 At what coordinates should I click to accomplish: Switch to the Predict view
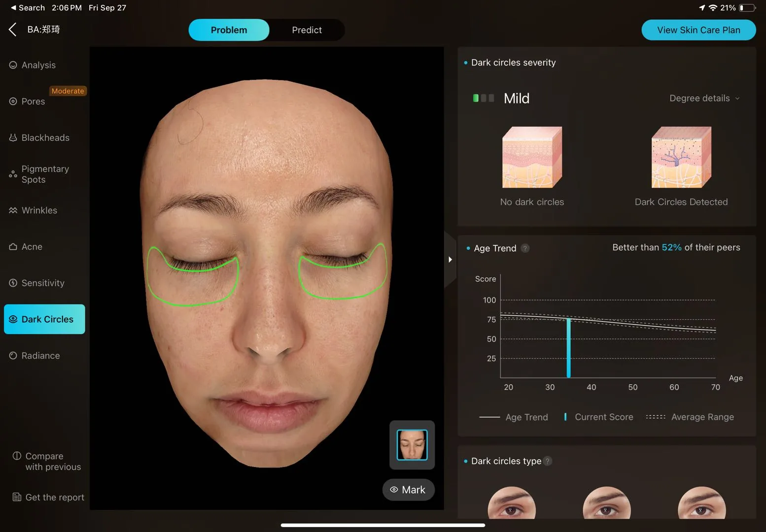(x=307, y=30)
